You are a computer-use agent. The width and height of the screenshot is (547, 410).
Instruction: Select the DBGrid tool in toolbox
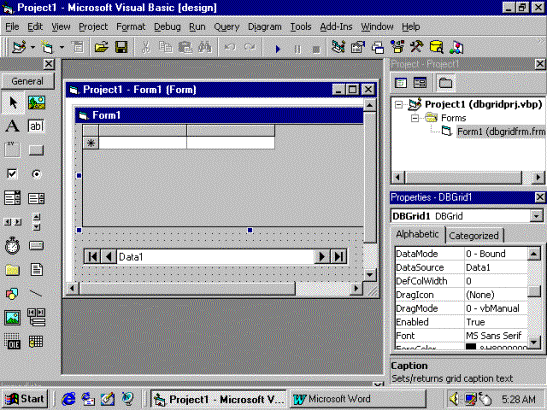[x=36, y=342]
